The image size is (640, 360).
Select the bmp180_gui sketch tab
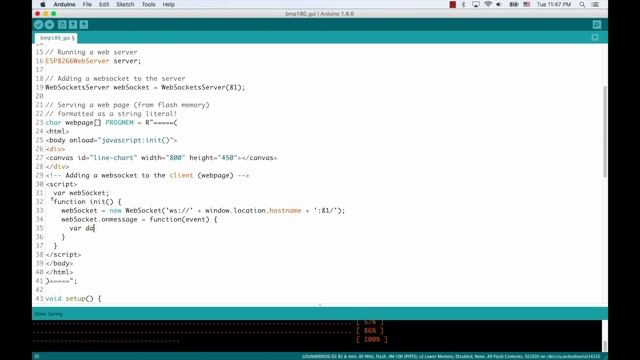pyautogui.click(x=56, y=38)
